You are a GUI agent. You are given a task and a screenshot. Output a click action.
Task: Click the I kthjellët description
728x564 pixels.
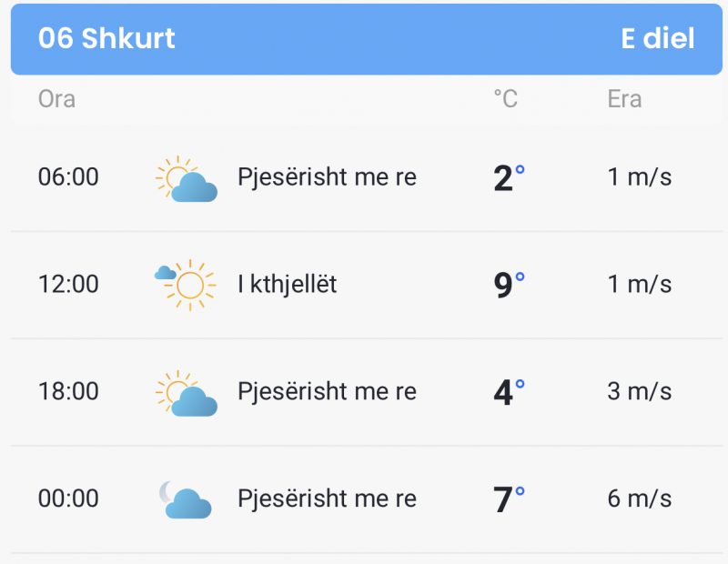coord(287,284)
